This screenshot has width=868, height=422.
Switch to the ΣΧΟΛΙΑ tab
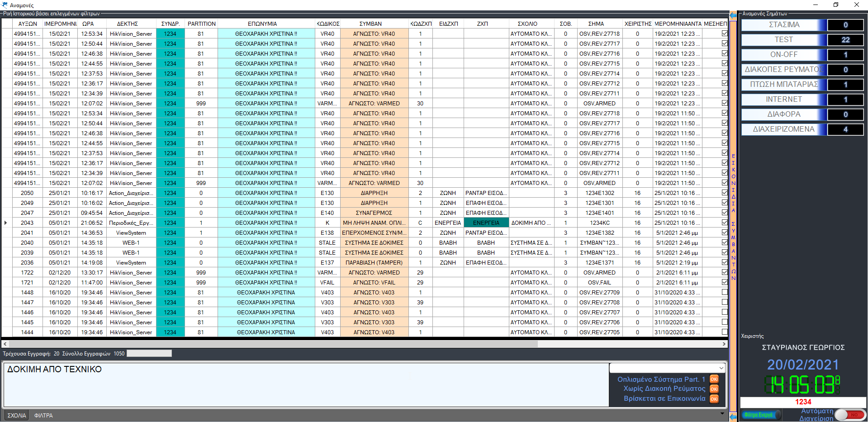pyautogui.click(x=17, y=415)
